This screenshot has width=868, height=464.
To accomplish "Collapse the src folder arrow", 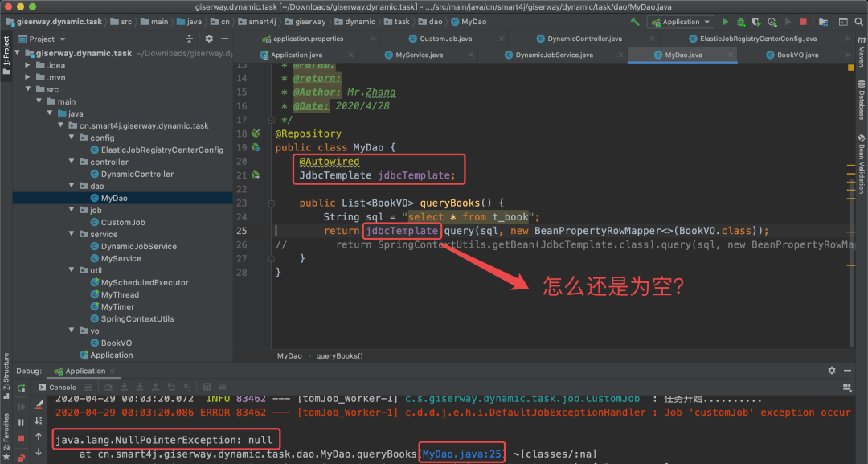I will click(27, 89).
